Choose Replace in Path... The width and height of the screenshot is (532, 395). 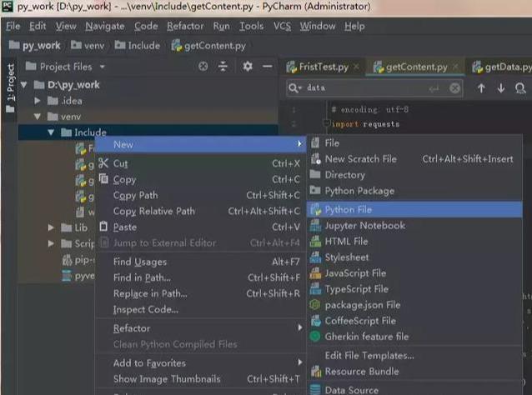click(200, 293)
